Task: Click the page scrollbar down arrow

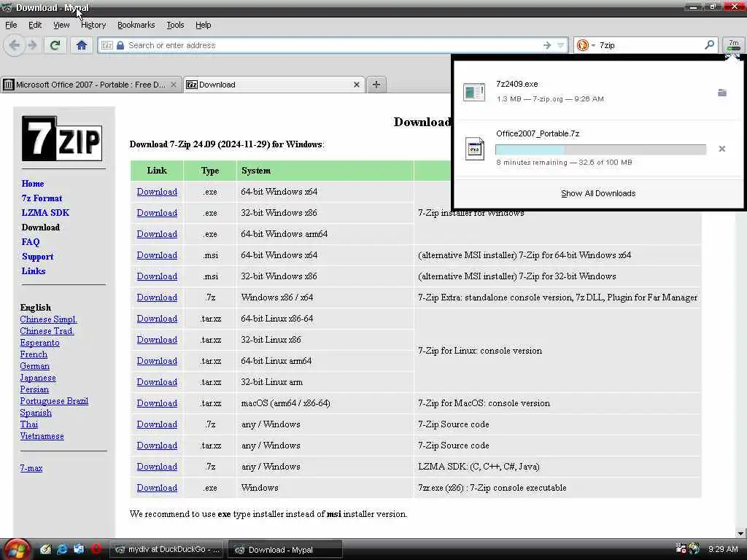Action: click(740, 533)
